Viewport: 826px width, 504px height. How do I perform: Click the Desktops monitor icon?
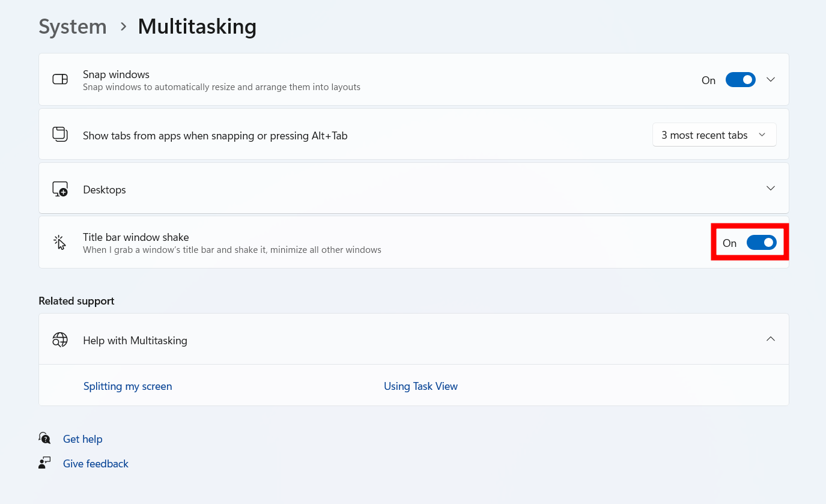coord(60,189)
